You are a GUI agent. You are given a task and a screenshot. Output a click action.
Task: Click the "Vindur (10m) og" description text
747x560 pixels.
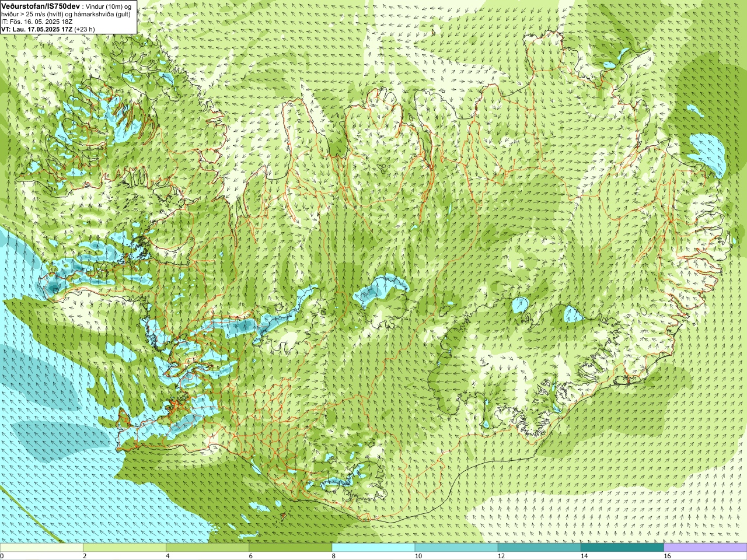point(110,6)
